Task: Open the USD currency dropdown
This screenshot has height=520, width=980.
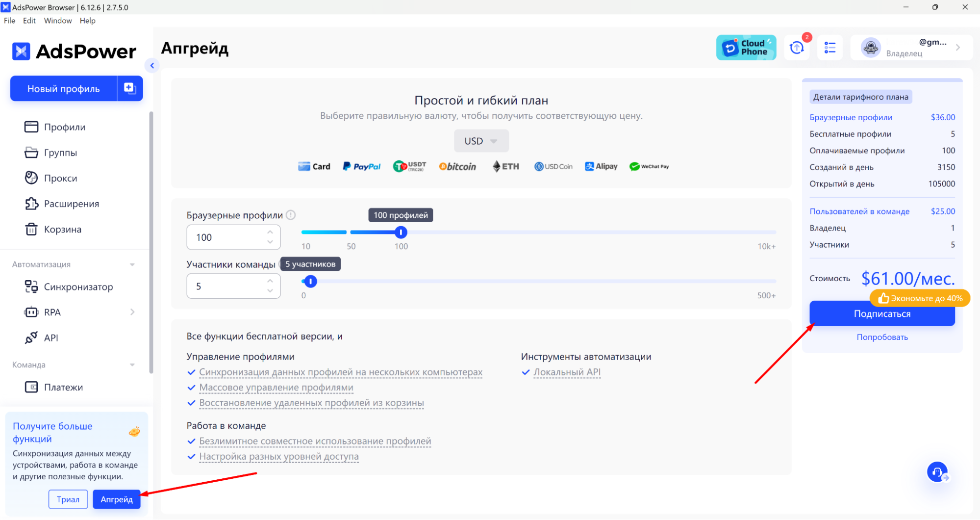Action: (x=481, y=141)
